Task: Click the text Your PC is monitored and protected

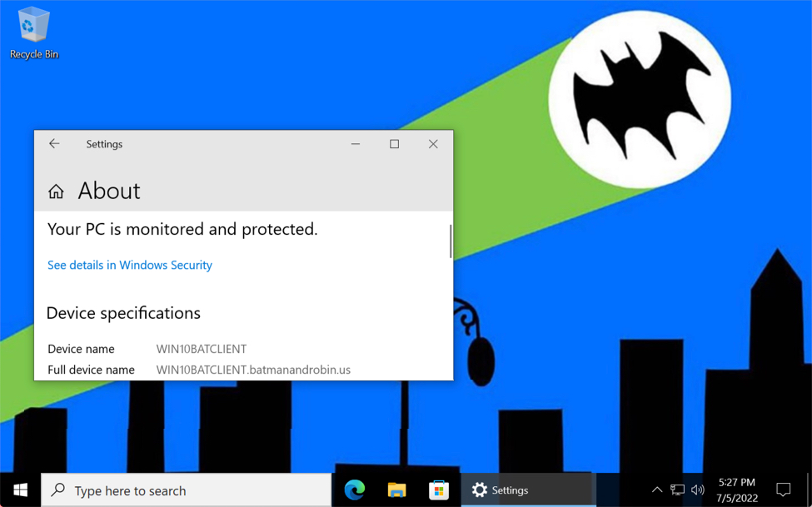Action: coord(182,229)
